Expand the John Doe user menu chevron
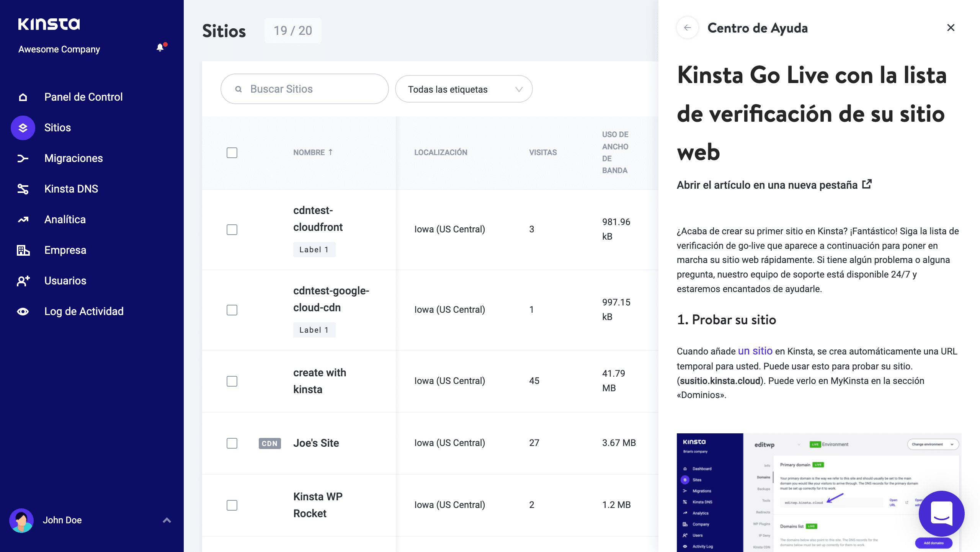980x552 pixels. click(167, 520)
